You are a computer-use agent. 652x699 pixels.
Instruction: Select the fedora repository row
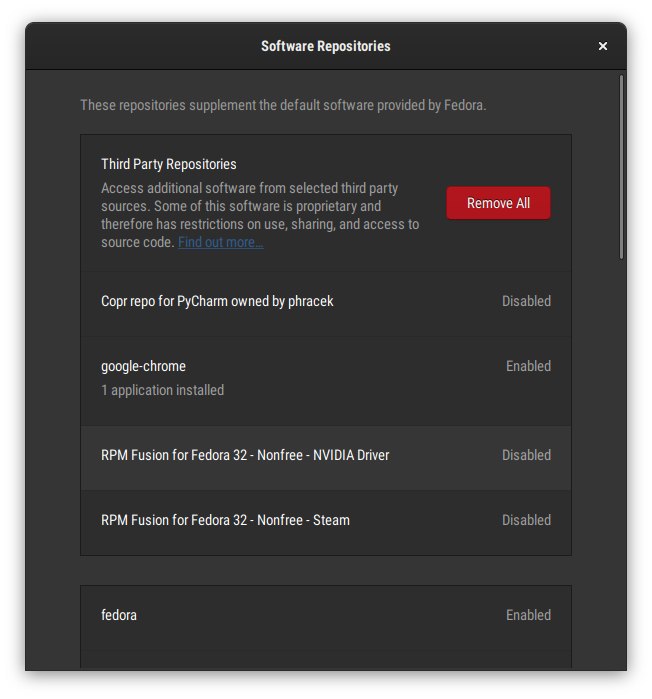(326, 617)
